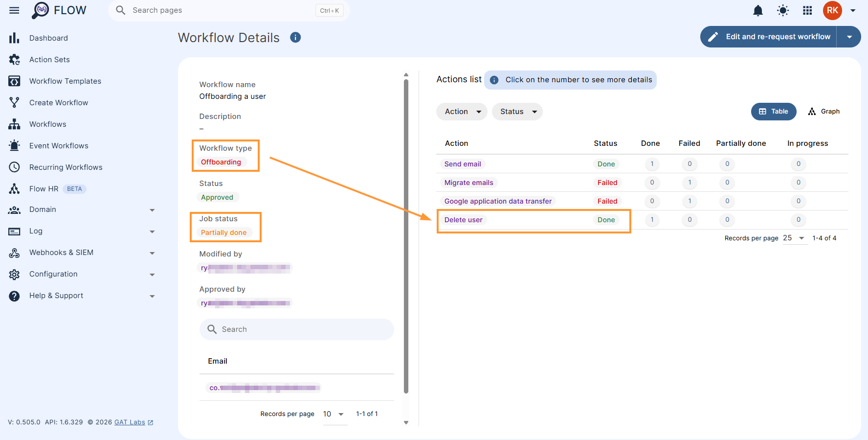Click the Recurring Workflows clock icon
The width and height of the screenshot is (868, 440).
pyautogui.click(x=14, y=167)
